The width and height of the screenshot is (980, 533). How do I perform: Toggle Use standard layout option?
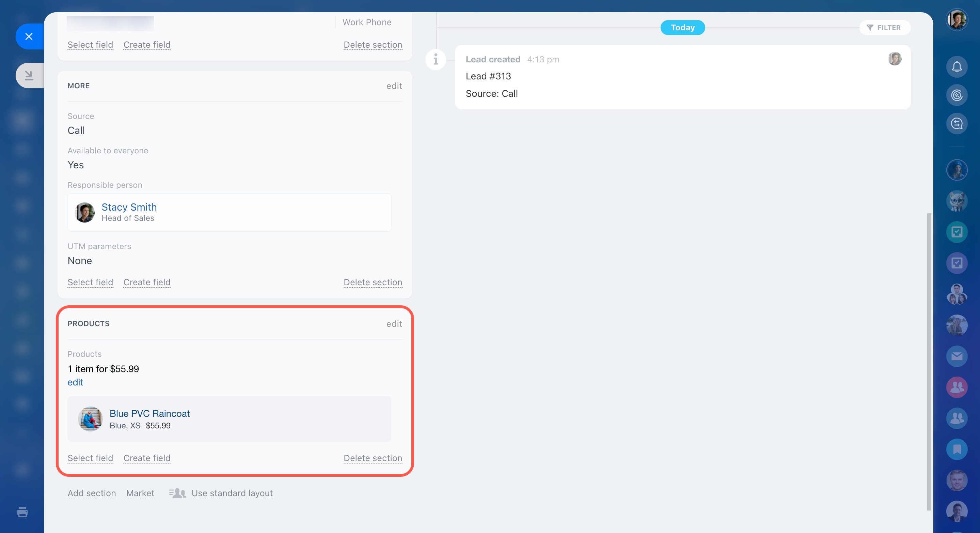[x=232, y=493]
